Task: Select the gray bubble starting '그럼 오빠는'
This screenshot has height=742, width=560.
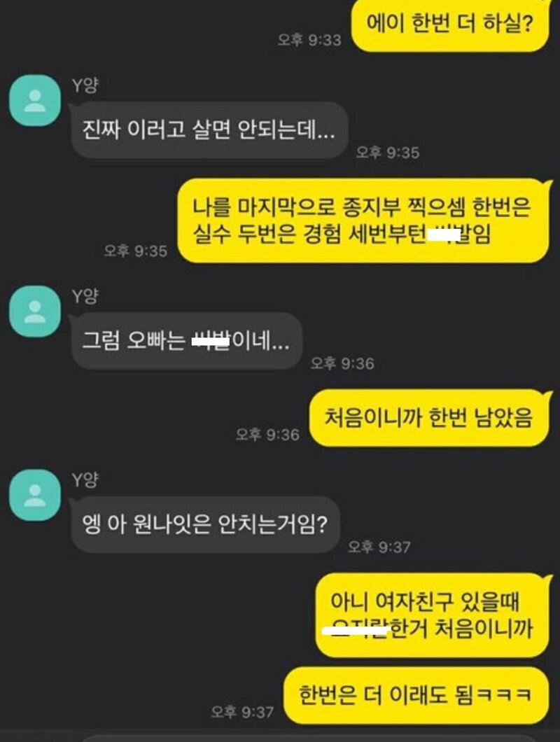Action: tap(186, 340)
